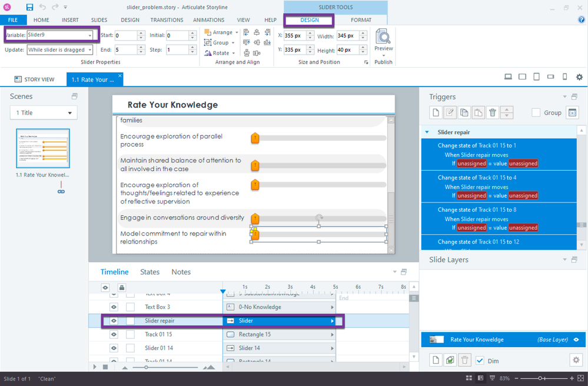Switch to STORY VIEW
This screenshot has width=588, height=386.
(35, 79)
